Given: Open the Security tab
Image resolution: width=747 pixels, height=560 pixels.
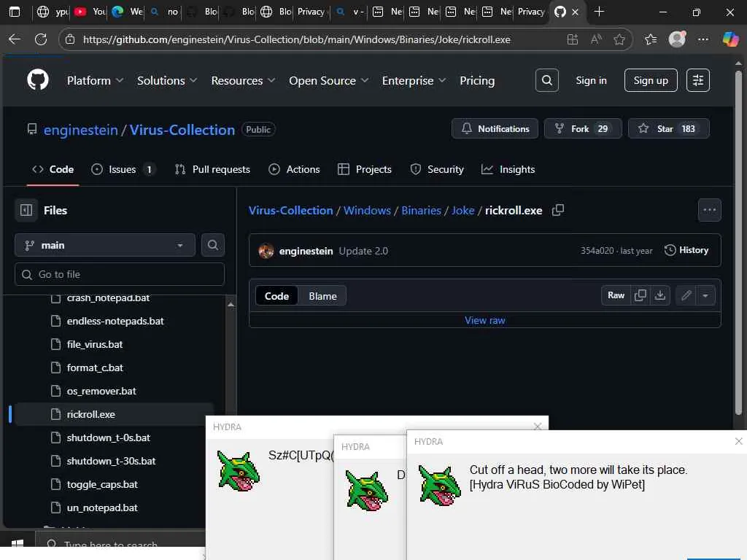Looking at the screenshot, I should point(437,169).
